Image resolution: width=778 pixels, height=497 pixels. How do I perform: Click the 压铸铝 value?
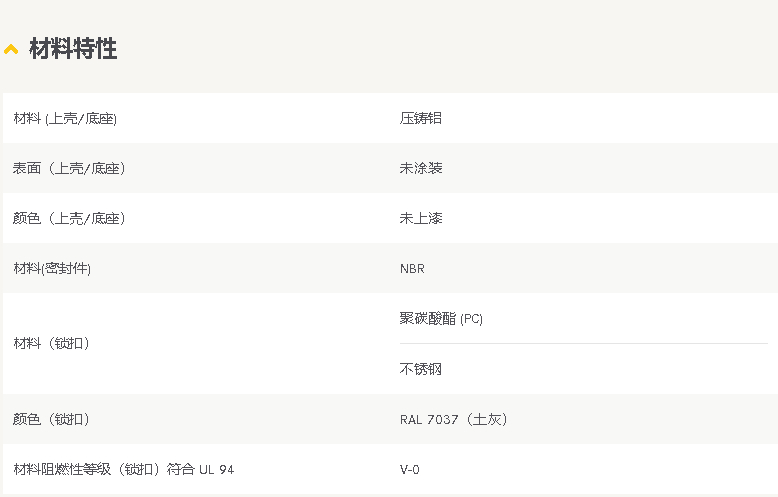pyautogui.click(x=421, y=118)
